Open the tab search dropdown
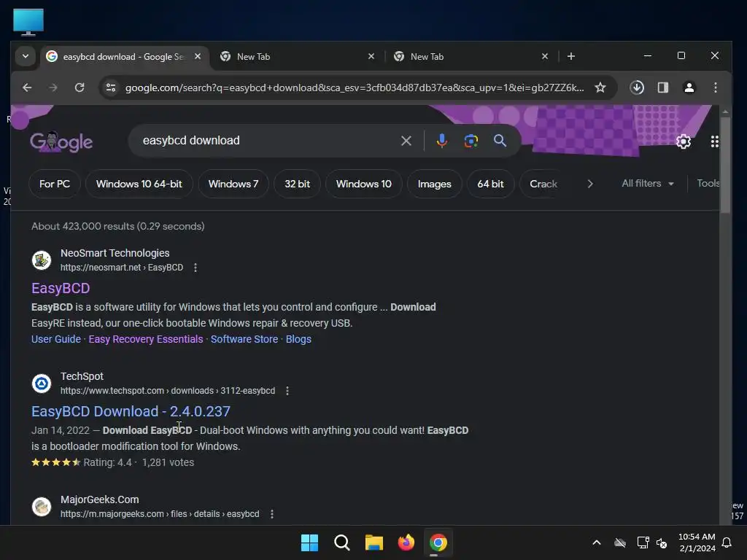Image resolution: width=747 pixels, height=560 pixels. point(26,57)
